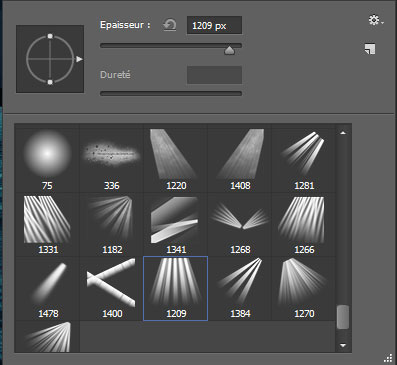Click the brush list scrollbar thumb

pyautogui.click(x=343, y=317)
